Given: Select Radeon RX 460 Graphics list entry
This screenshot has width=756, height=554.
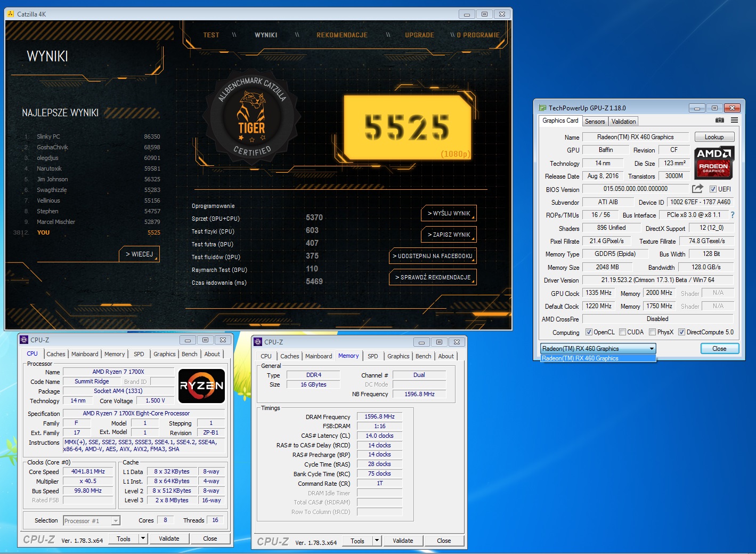Looking at the screenshot, I should [x=598, y=358].
